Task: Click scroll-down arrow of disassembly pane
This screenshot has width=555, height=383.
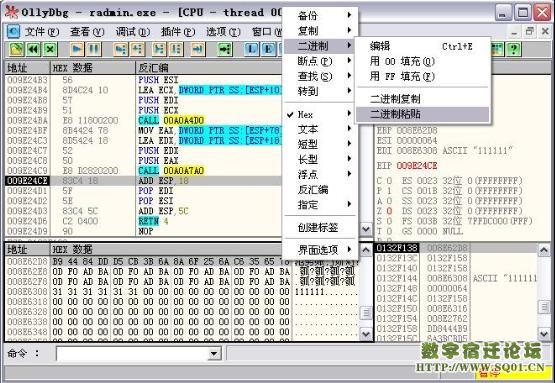Action: pyautogui.click(x=366, y=229)
